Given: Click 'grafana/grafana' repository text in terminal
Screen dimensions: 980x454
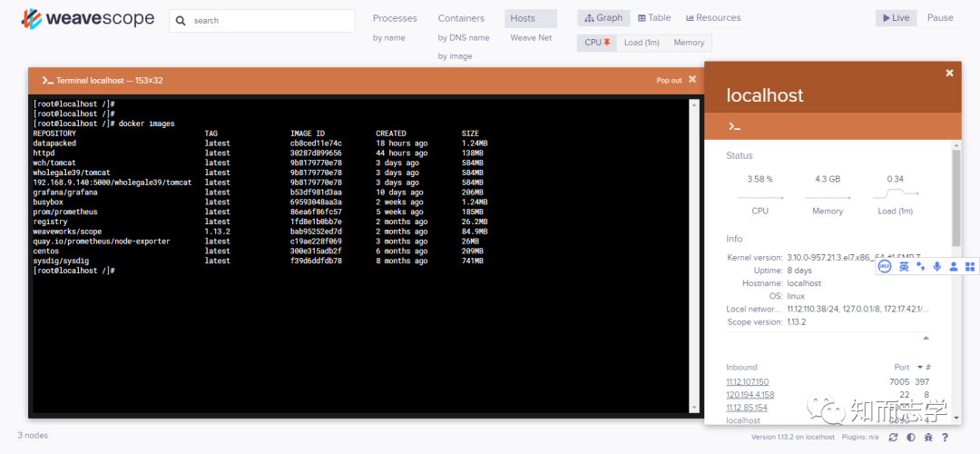Looking at the screenshot, I should pos(65,192).
